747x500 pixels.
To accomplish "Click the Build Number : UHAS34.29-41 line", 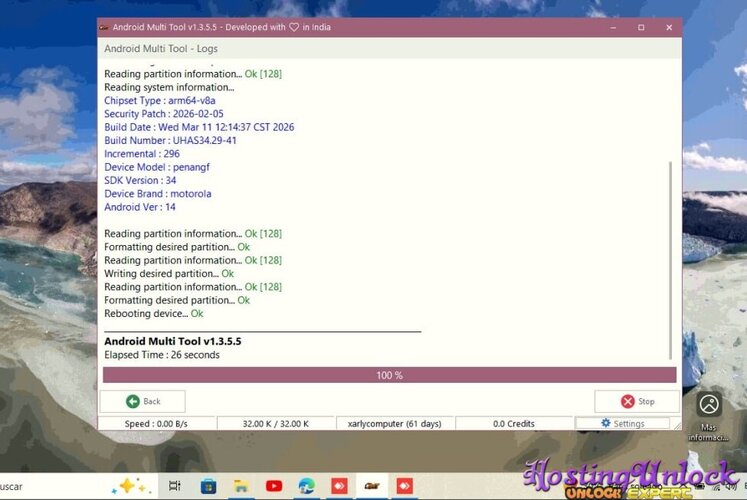I will 170,140.
